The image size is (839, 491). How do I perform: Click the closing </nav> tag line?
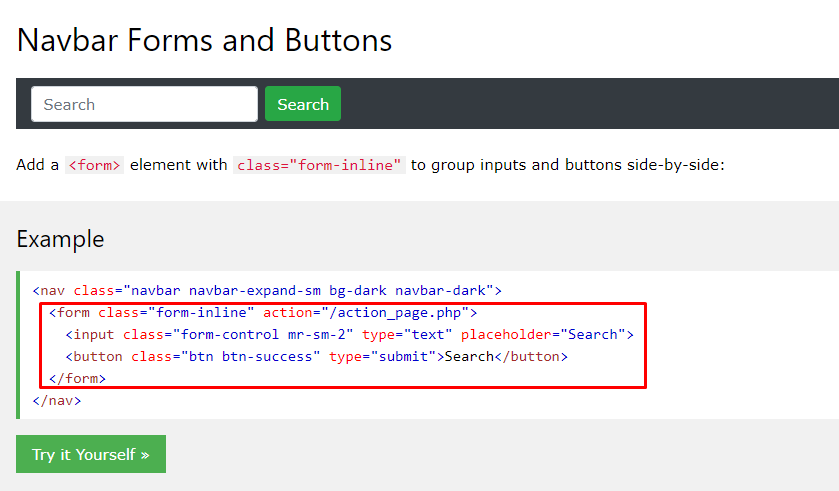point(57,400)
